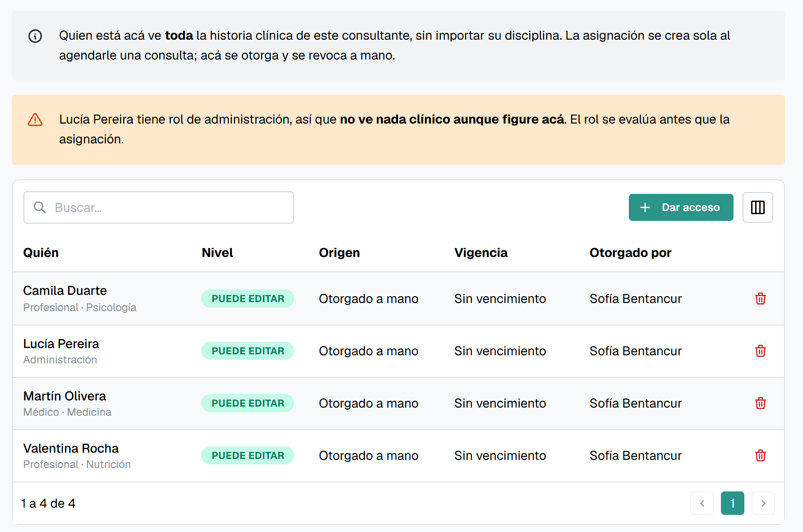Click the PUEDE EDITAR badge for Camila Duarte
This screenshot has height=532, width=803.
pos(248,298)
